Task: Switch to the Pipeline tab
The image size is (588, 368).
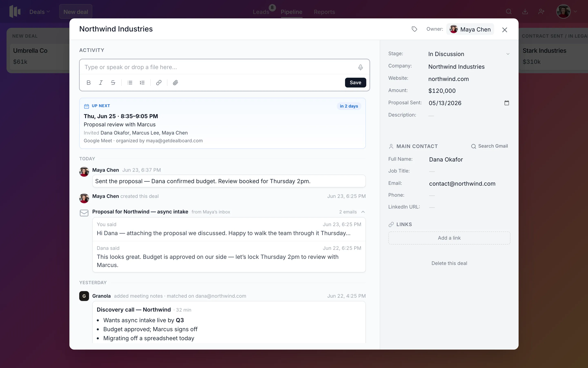Action: (292, 12)
